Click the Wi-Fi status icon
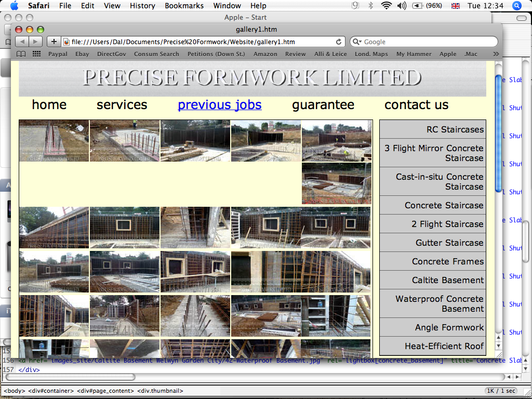The width and height of the screenshot is (532, 399). [x=385, y=6]
